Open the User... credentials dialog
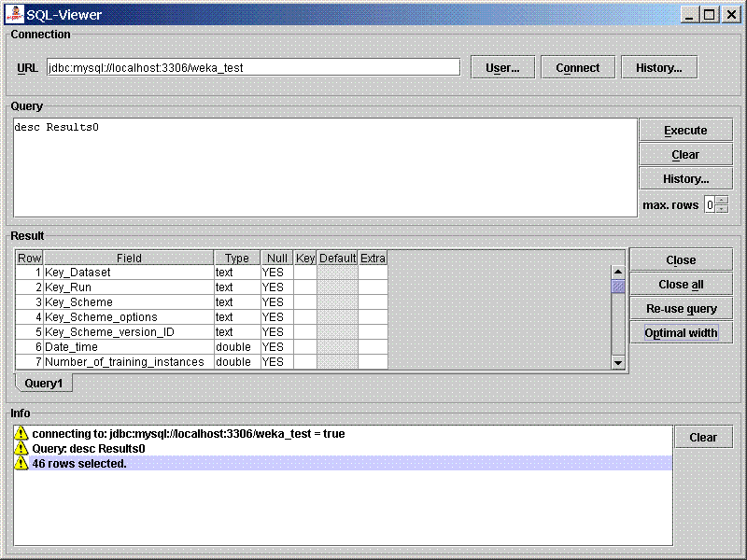The width and height of the screenshot is (747, 560). coord(502,67)
